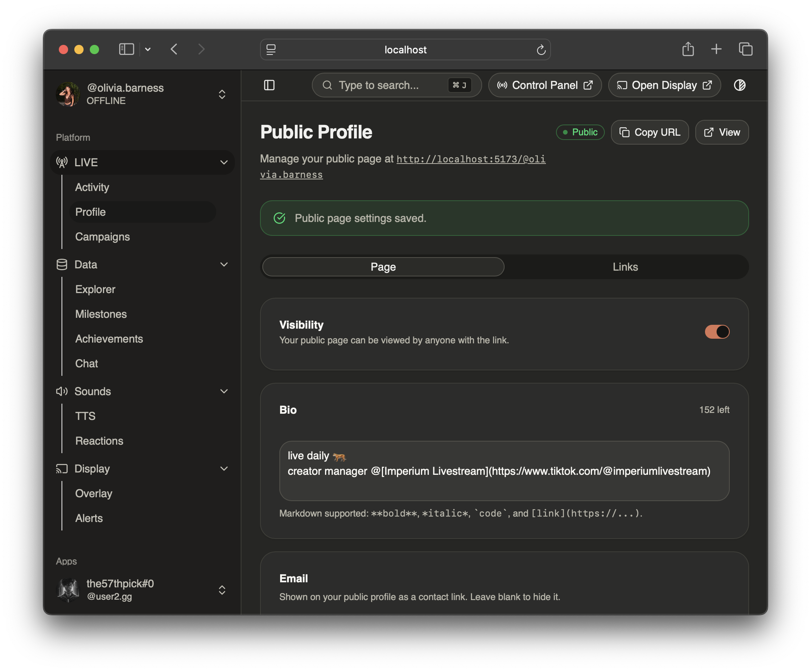Collapse the LIVE section chevron
This screenshot has height=672, width=811.
point(224,162)
